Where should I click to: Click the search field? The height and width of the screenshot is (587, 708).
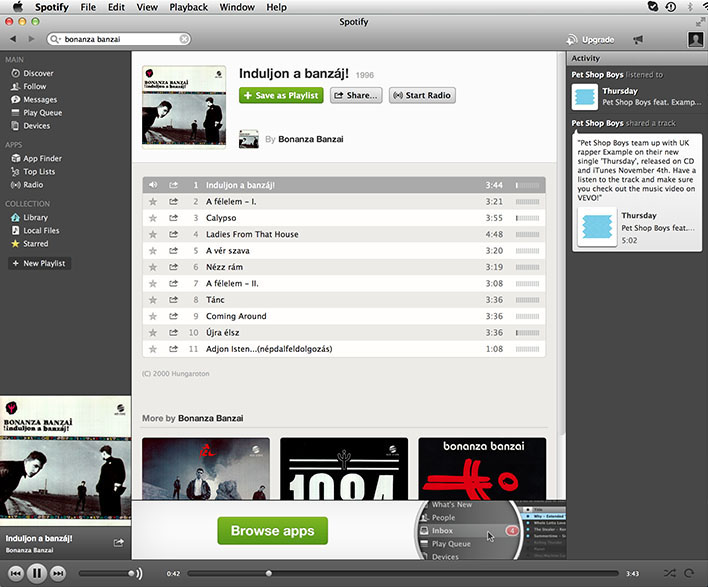[x=119, y=39]
